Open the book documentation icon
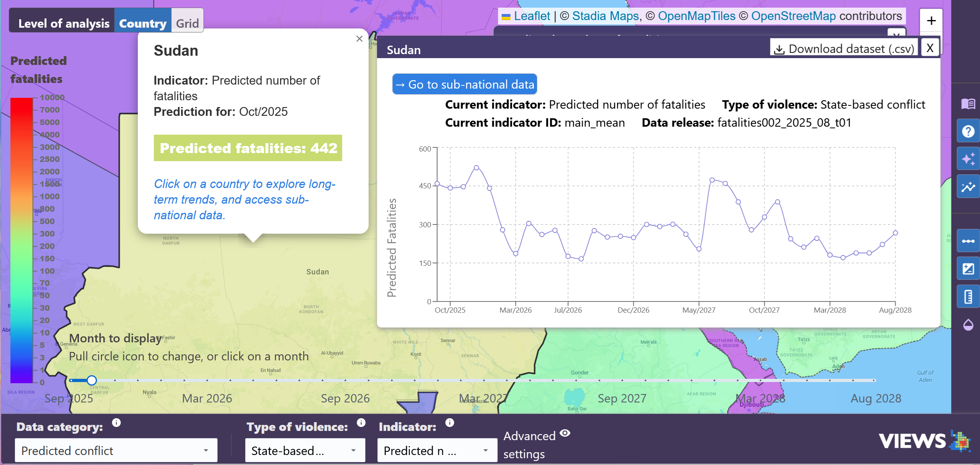This screenshot has height=465, width=980. click(968, 104)
